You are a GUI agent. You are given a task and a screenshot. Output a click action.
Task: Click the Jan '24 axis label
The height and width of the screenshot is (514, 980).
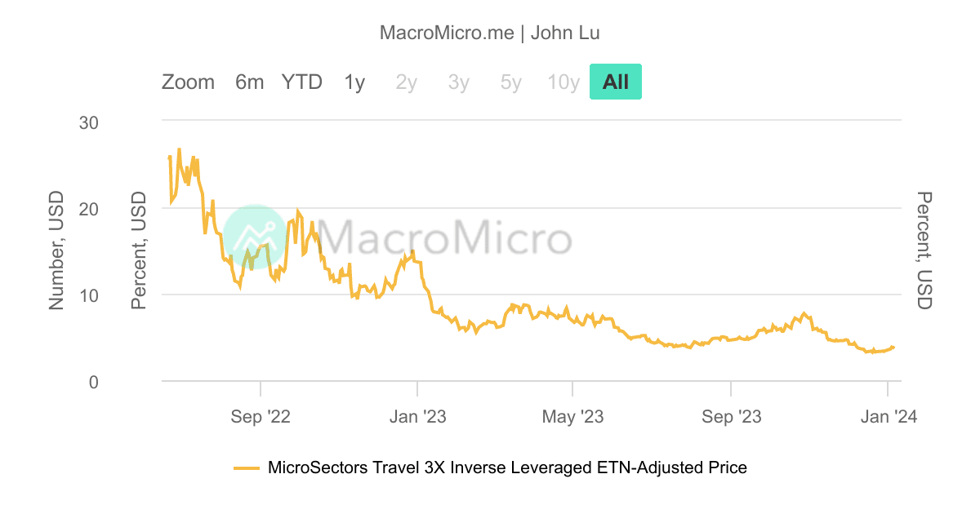[x=888, y=416]
